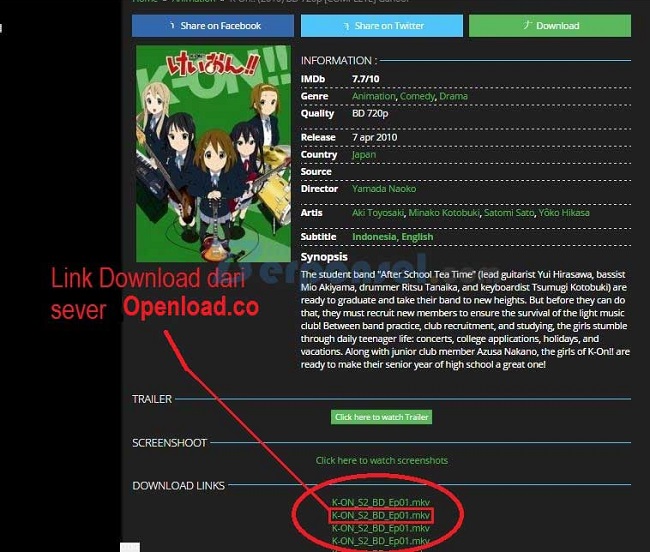The height and width of the screenshot is (552, 650).
Task: Open the Animation genre link
Action: click(374, 96)
